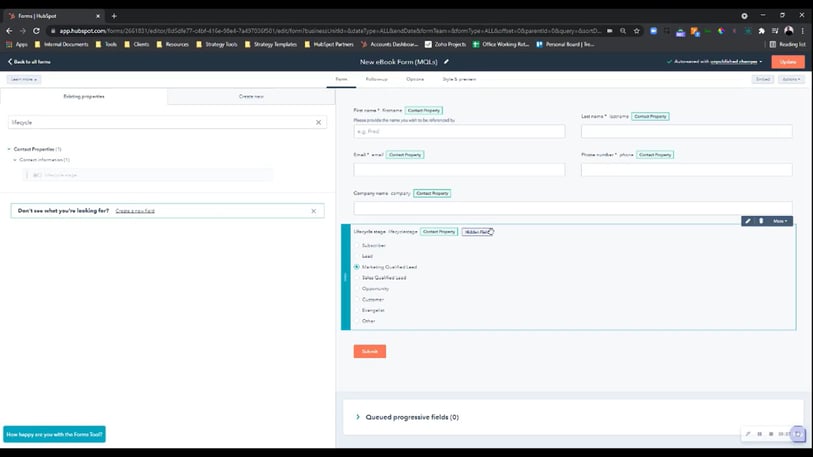Switch to the Form tab

pos(341,79)
